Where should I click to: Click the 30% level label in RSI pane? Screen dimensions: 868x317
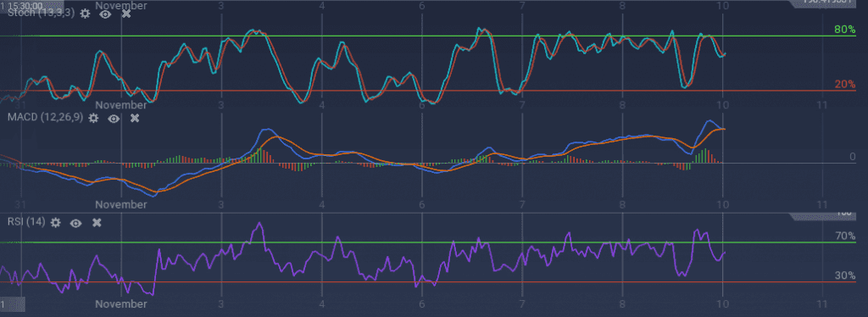pyautogui.click(x=845, y=275)
